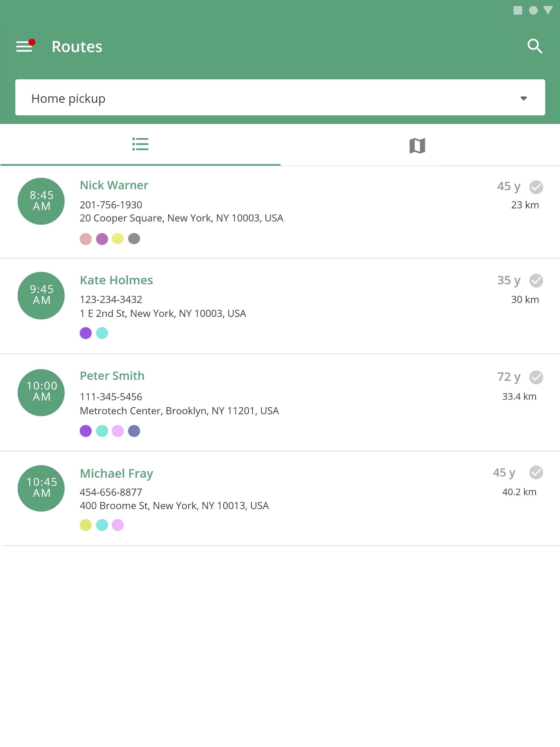Click the yellow dot under Nick Warner
This screenshot has width=560, height=747.
118,238
